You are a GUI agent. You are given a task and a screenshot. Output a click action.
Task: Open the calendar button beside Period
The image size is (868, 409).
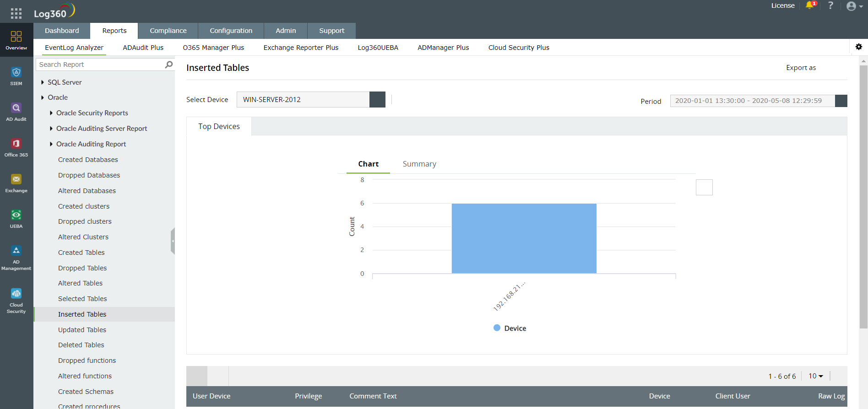pos(841,101)
